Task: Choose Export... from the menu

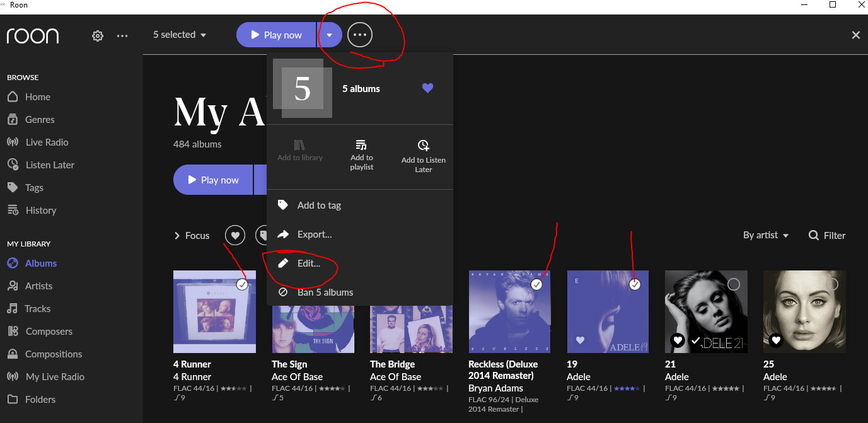Action: [360, 235]
